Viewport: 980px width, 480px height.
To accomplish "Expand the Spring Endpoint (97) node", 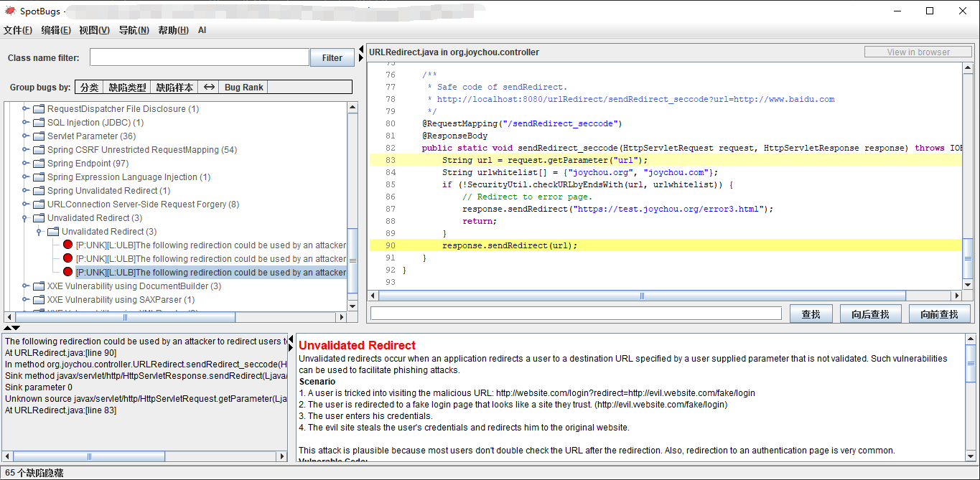I will [x=25, y=164].
